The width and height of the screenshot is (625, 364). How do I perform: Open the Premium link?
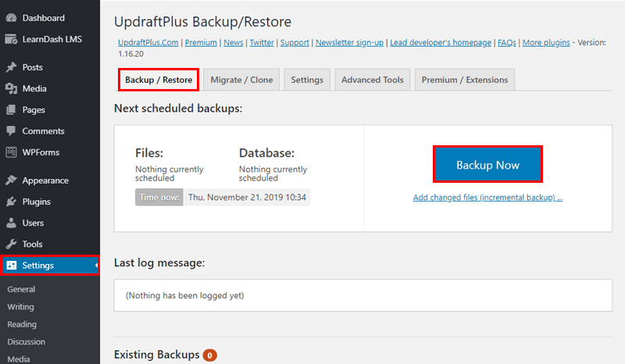[x=201, y=43]
